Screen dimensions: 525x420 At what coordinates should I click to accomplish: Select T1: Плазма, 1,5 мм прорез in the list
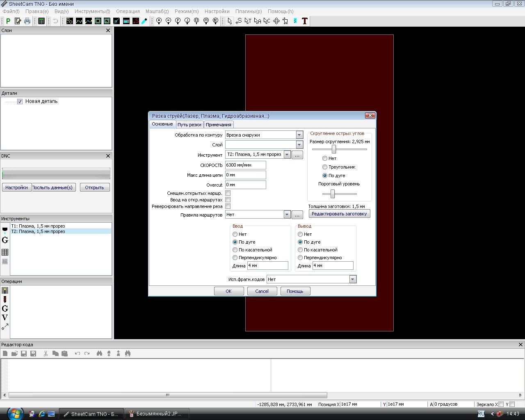[61, 226]
